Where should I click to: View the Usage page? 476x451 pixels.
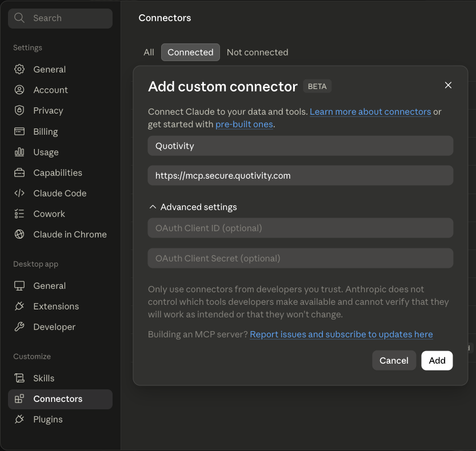60,152
